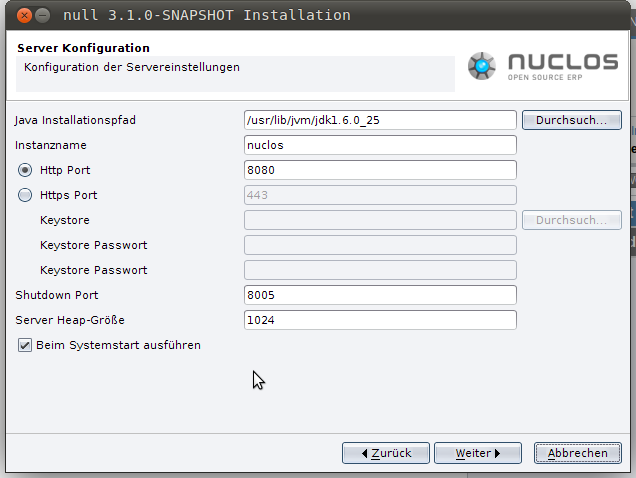Screen dimensions: 636x478
Task: Cancel installation with Abbrechen
Action: point(578,453)
